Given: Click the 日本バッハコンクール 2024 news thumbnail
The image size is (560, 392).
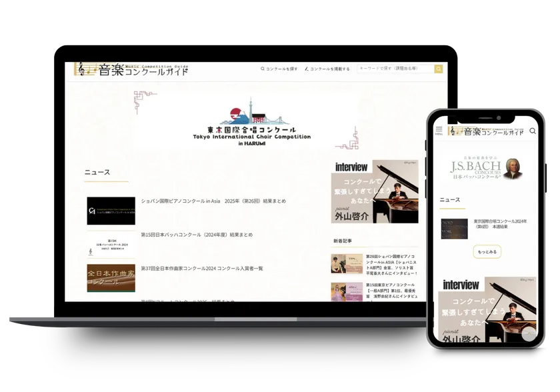Looking at the screenshot, I should 111,245.
